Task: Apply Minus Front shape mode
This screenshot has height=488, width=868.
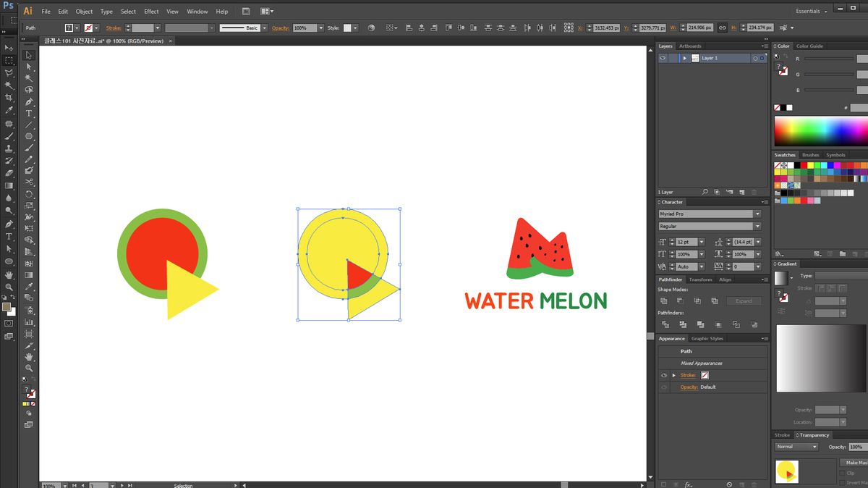Action: 681,300
